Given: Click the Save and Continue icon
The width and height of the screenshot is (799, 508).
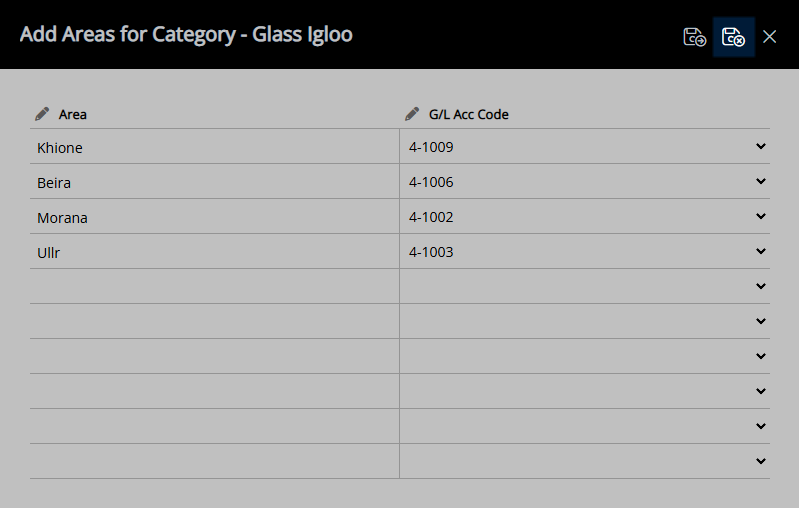Looking at the screenshot, I should pyautogui.click(x=694, y=37).
